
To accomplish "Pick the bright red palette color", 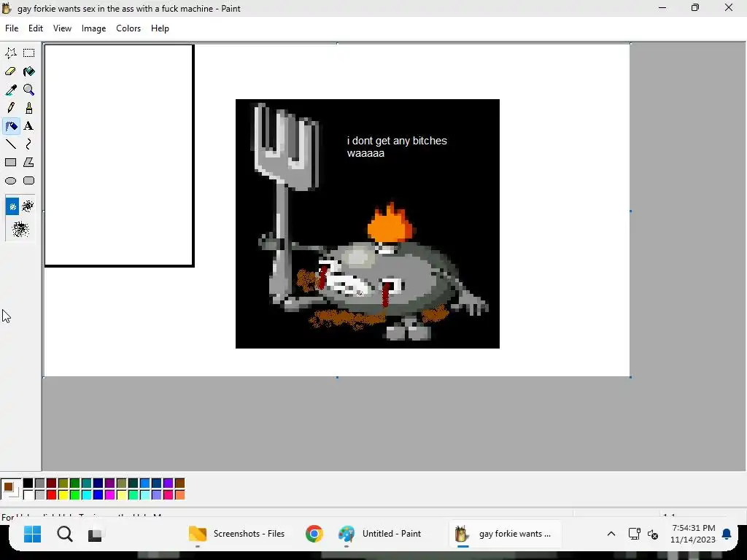I will click(52, 495).
